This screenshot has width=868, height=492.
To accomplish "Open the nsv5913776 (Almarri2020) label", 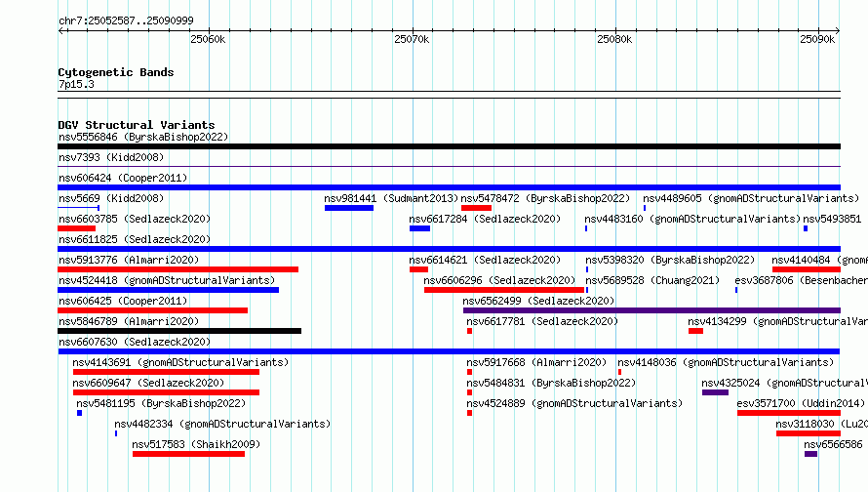I will (129, 260).
